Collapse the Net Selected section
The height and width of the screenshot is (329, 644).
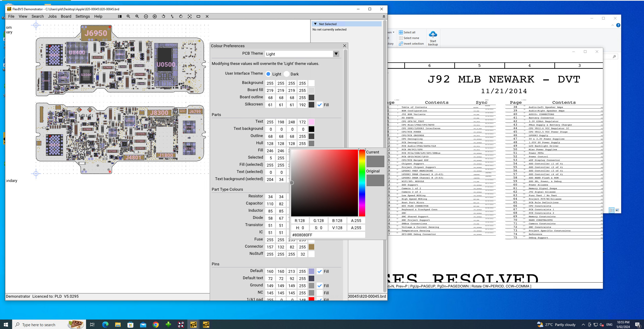[315, 24]
